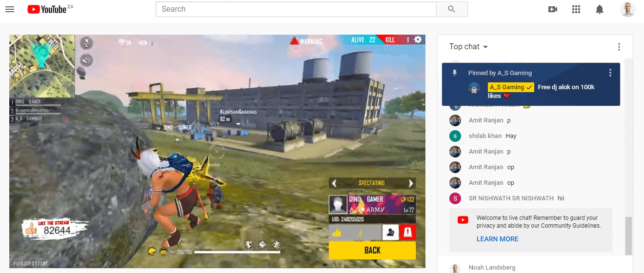Open the YouTube hamburger guide menu
This screenshot has height=273, width=644.
[10, 9]
